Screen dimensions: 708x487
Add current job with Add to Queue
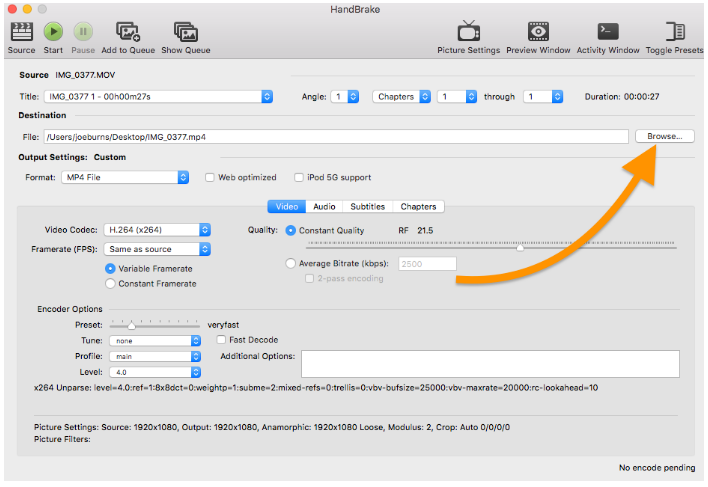128,32
